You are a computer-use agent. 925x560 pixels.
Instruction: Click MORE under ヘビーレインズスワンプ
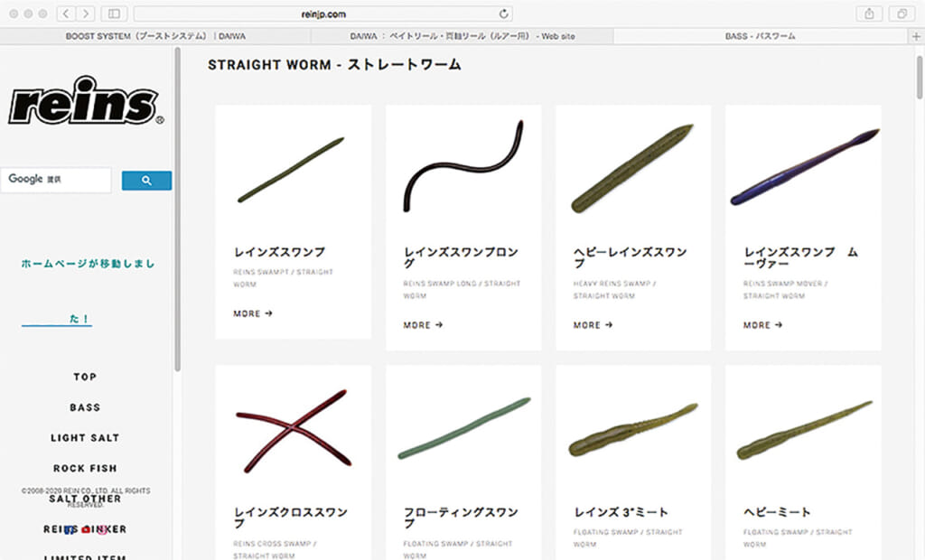pyautogui.click(x=593, y=325)
